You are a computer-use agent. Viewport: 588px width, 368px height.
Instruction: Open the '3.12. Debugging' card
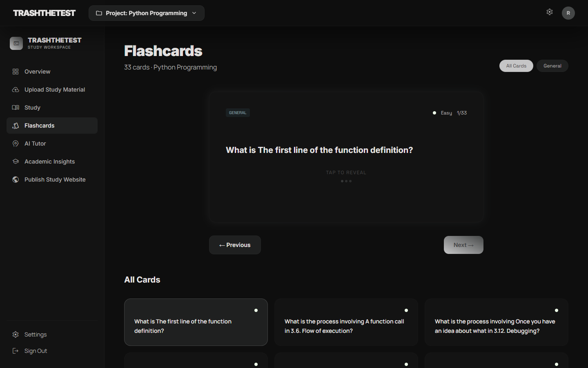497,322
